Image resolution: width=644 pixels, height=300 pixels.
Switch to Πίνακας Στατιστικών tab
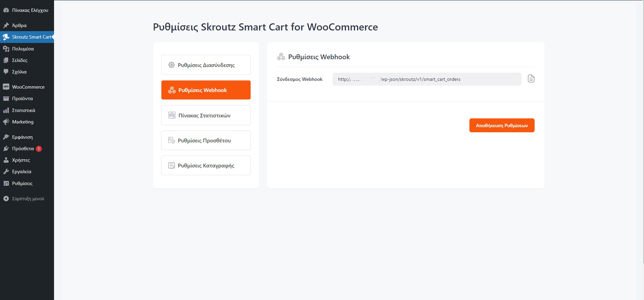tap(206, 115)
